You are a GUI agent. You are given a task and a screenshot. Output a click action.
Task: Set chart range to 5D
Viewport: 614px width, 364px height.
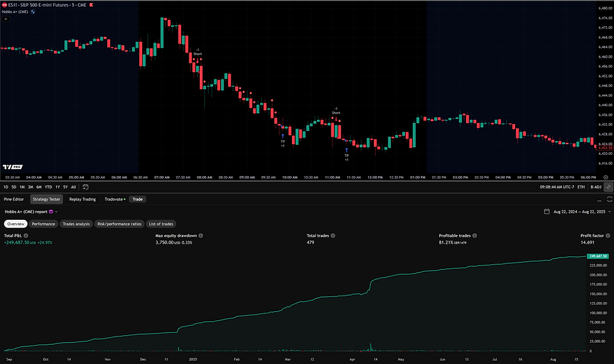click(x=14, y=187)
